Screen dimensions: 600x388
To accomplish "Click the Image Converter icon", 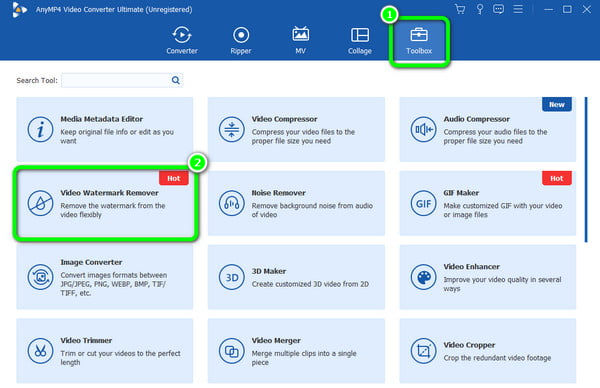I will click(40, 277).
